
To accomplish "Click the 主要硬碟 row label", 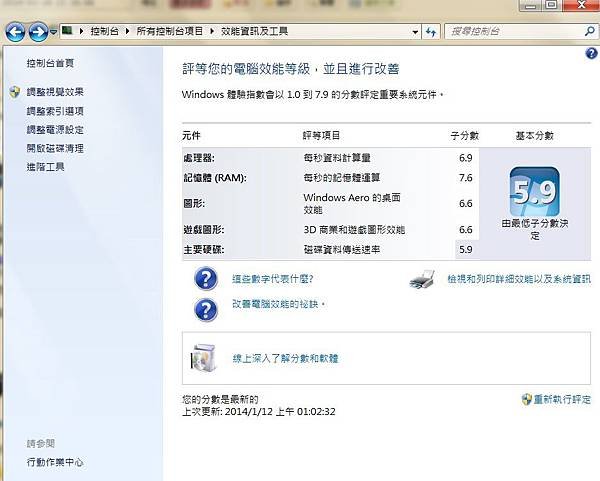I will 204,250.
